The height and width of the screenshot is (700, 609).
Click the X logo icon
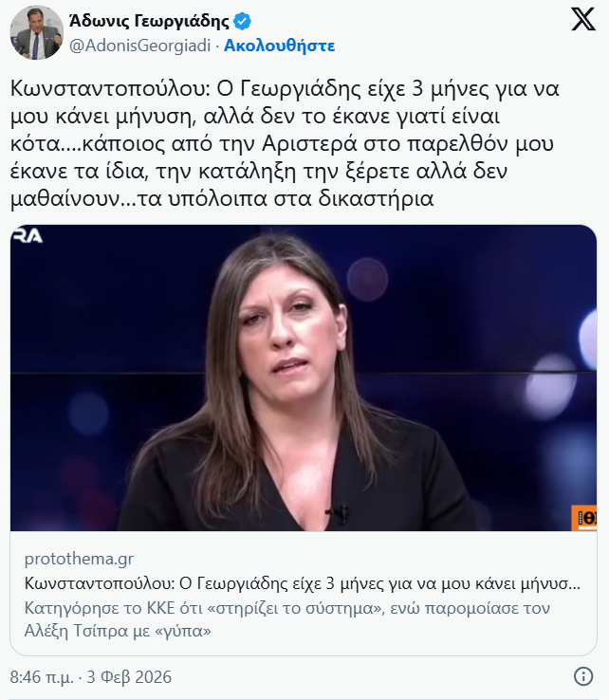(x=583, y=19)
